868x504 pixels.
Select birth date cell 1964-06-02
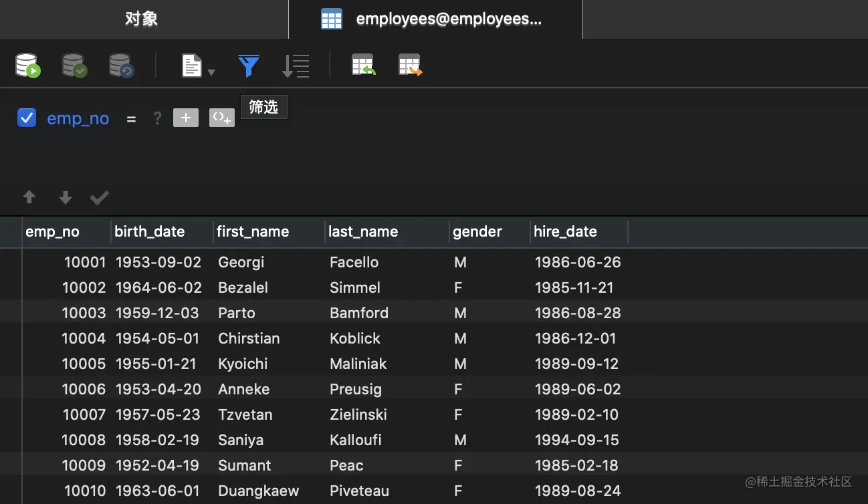pyautogui.click(x=158, y=287)
